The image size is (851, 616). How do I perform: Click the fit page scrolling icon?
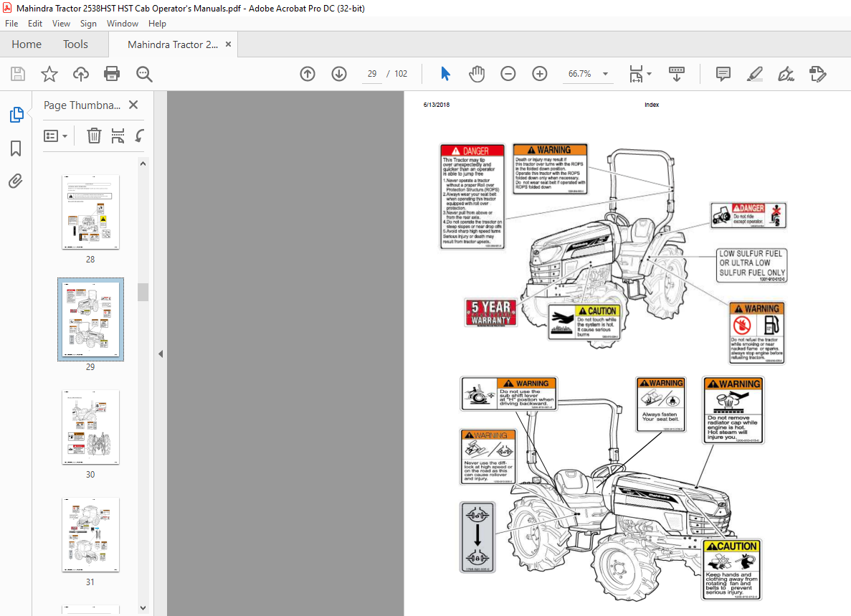[x=636, y=74]
